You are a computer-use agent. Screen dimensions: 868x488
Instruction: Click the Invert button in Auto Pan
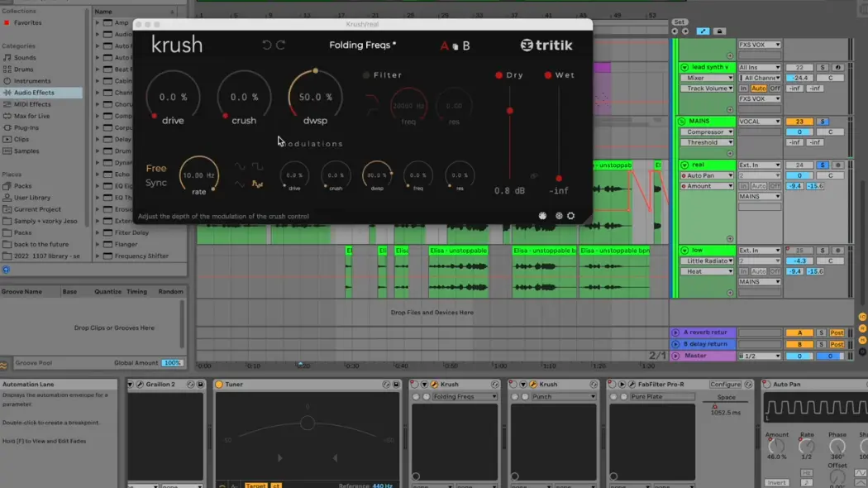click(777, 482)
